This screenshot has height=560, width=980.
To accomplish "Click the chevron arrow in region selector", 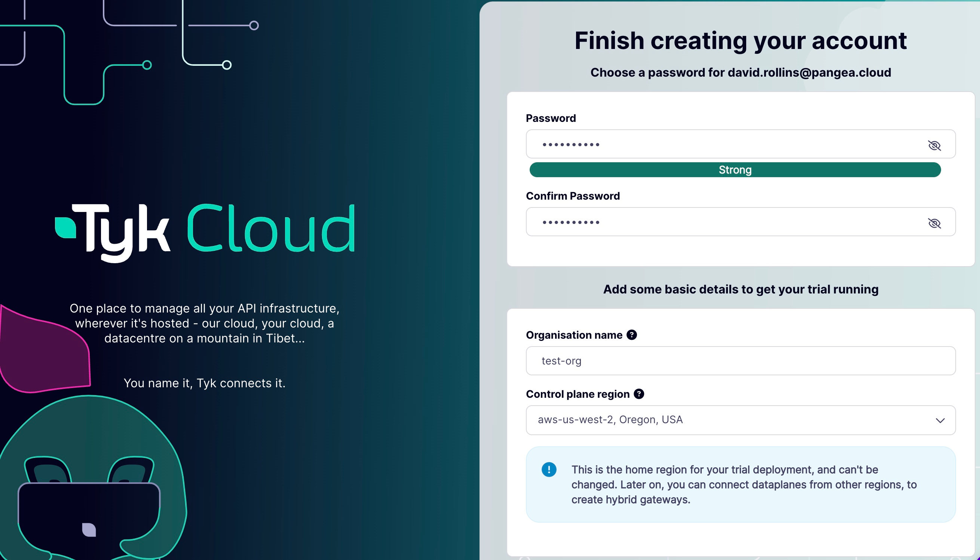I will click(x=940, y=421).
